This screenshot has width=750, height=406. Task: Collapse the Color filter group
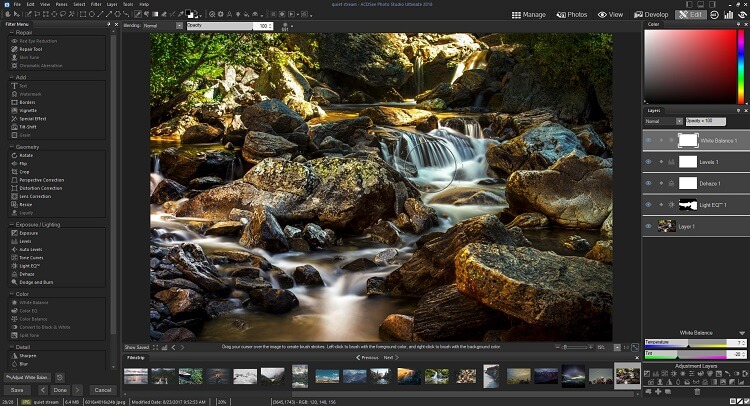[11, 294]
